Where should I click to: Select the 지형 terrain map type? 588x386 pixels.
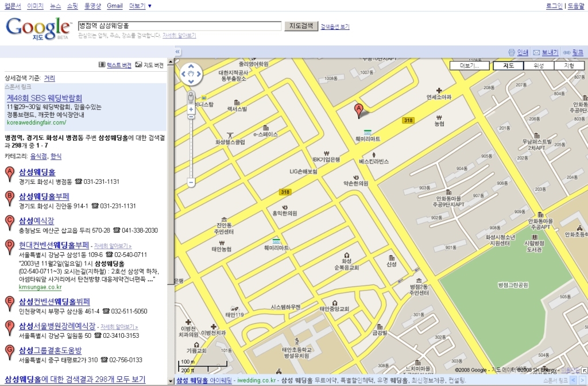click(569, 65)
